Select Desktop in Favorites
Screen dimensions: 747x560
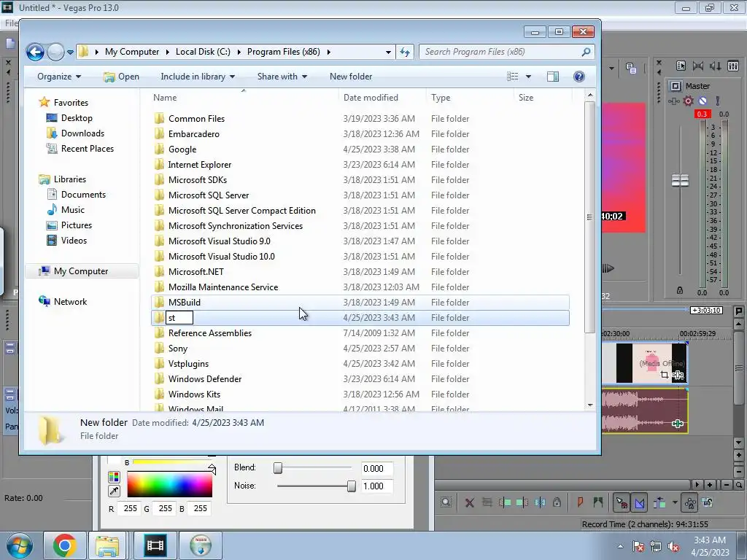pyautogui.click(x=76, y=118)
